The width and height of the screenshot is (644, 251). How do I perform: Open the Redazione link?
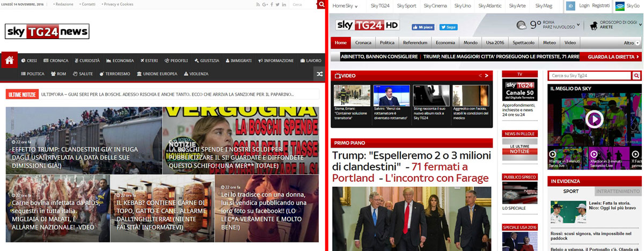pyautogui.click(x=64, y=4)
